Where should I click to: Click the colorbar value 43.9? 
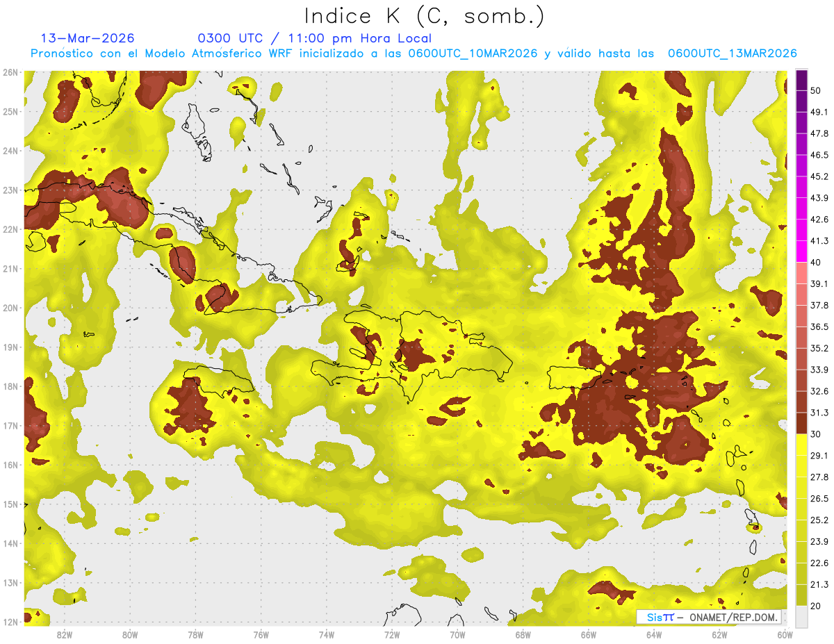(819, 198)
